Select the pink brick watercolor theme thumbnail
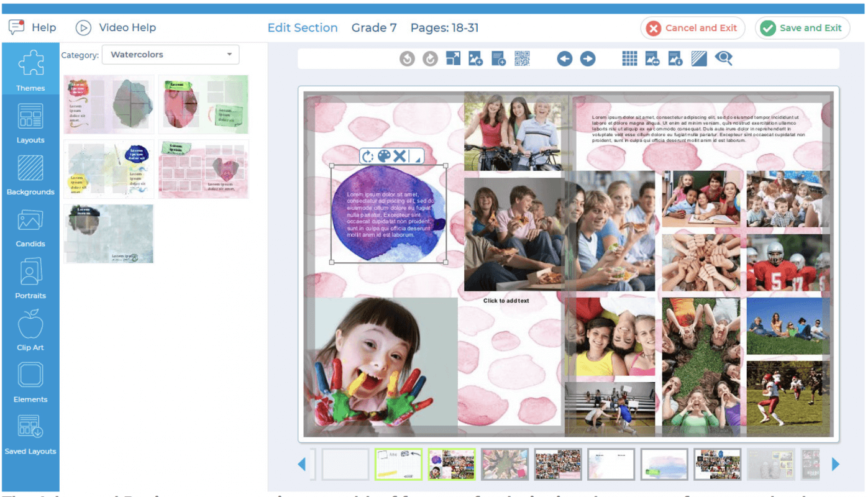 (203, 169)
